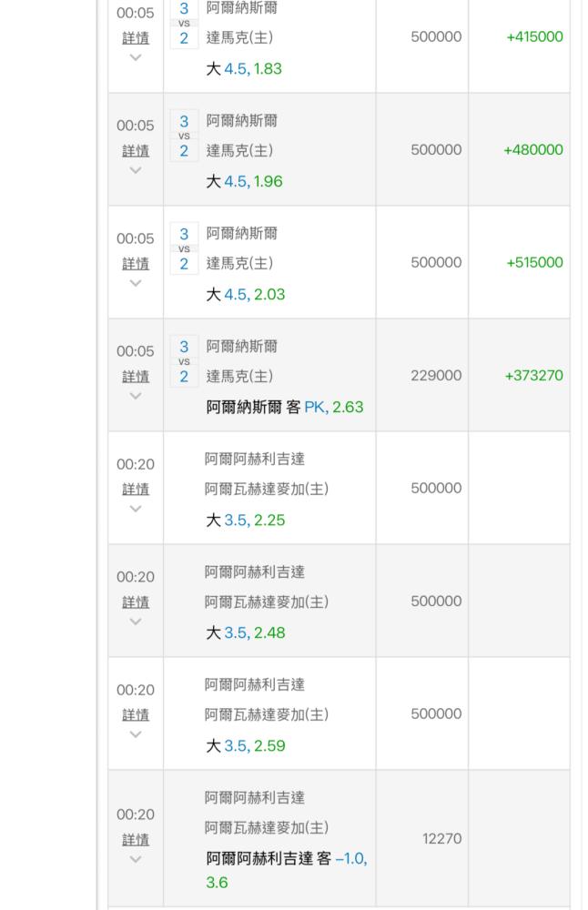Viewport: 588px width, 910px height.
Task: Click the 229000 stake amount
Action: pyautogui.click(x=436, y=376)
